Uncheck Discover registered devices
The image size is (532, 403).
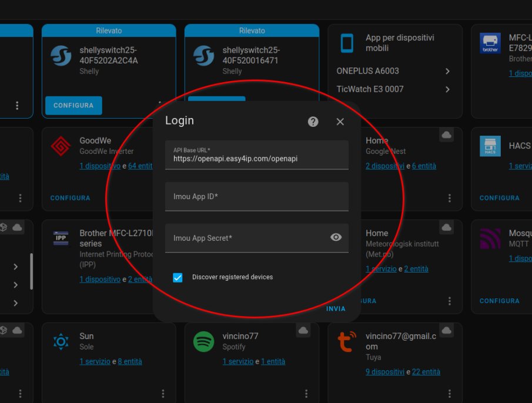[x=178, y=277]
